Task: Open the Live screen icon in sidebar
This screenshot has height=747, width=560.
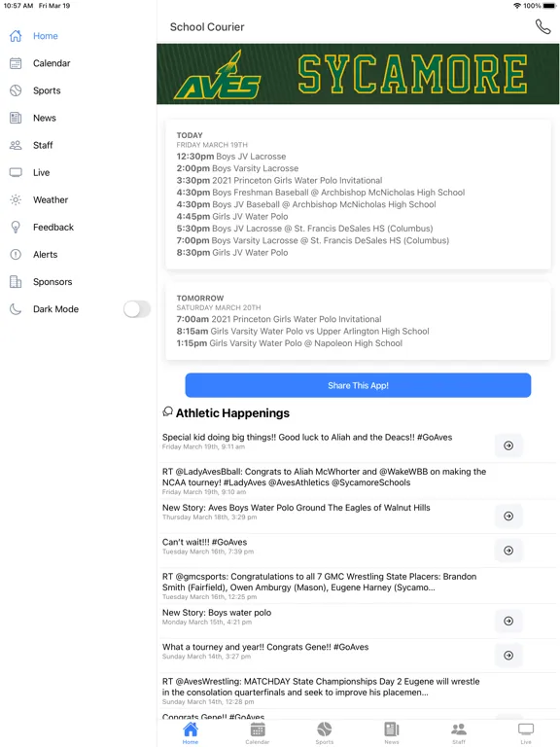Action: click(x=16, y=172)
